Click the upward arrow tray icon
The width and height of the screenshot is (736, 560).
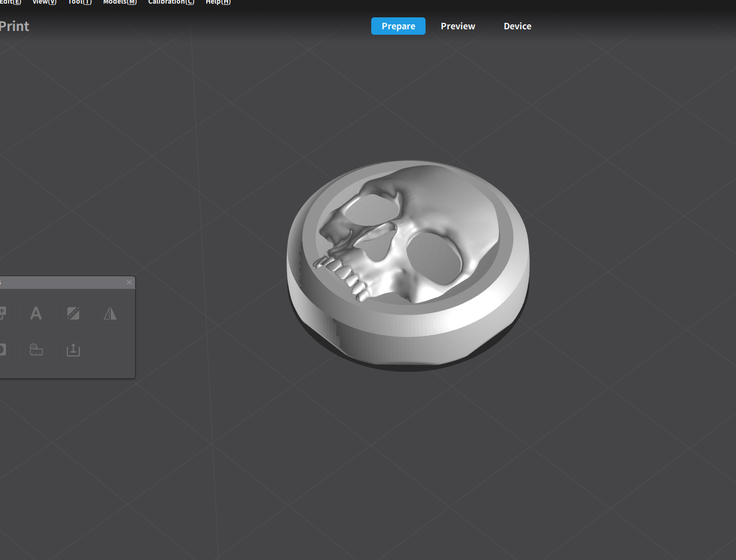pyautogui.click(x=73, y=350)
